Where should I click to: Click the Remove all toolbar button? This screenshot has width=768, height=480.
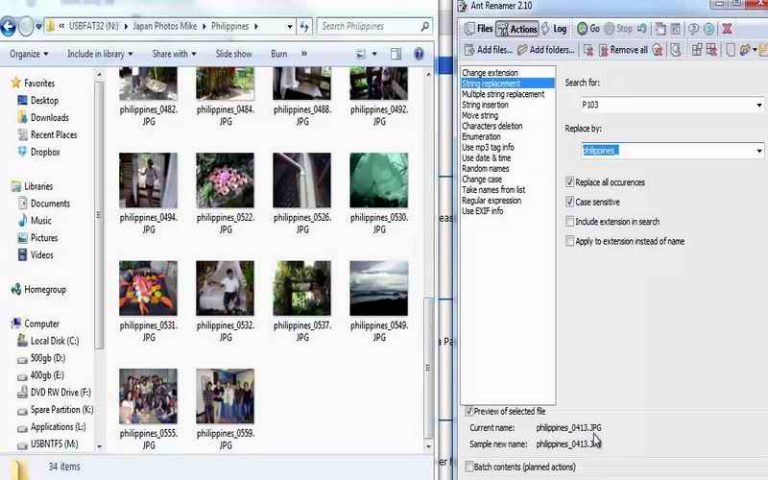(622, 50)
